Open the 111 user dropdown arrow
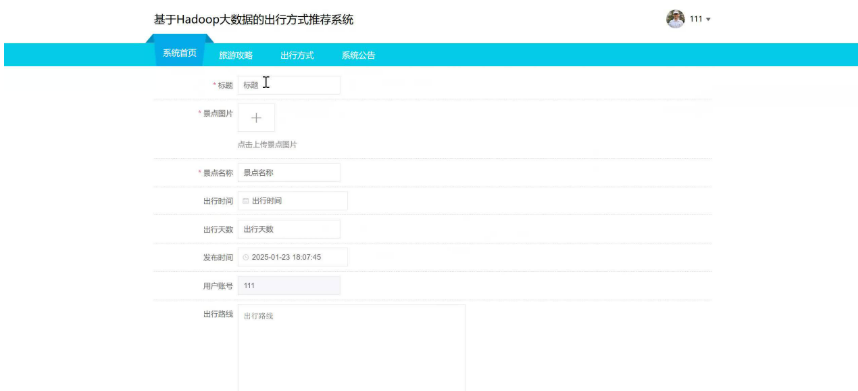Screen dimensions: 858x391 point(708,20)
